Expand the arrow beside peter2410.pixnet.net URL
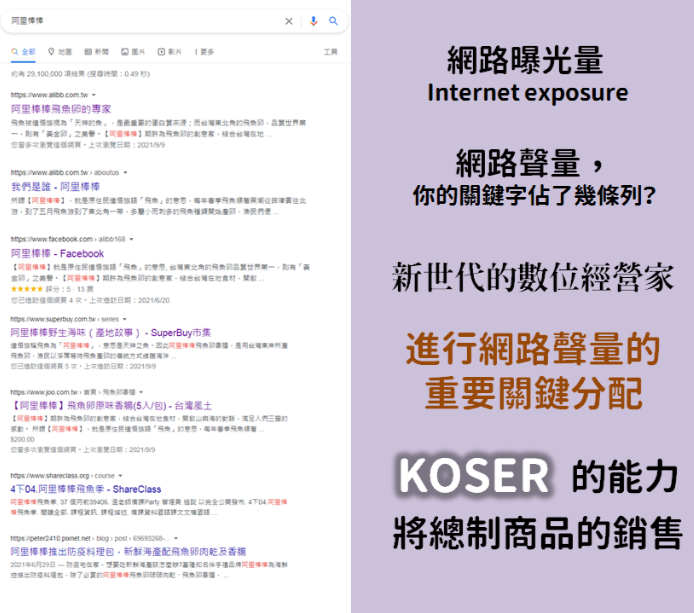The image size is (694, 613). [x=176, y=539]
